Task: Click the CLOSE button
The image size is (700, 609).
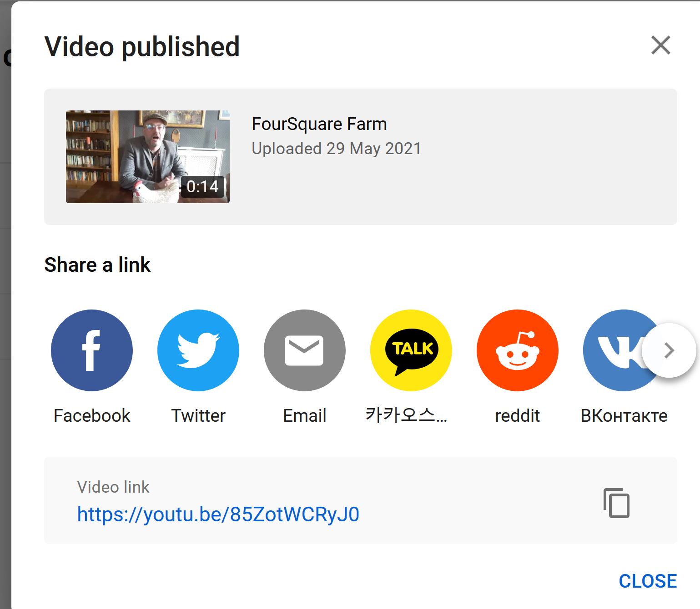Action: [x=648, y=581]
